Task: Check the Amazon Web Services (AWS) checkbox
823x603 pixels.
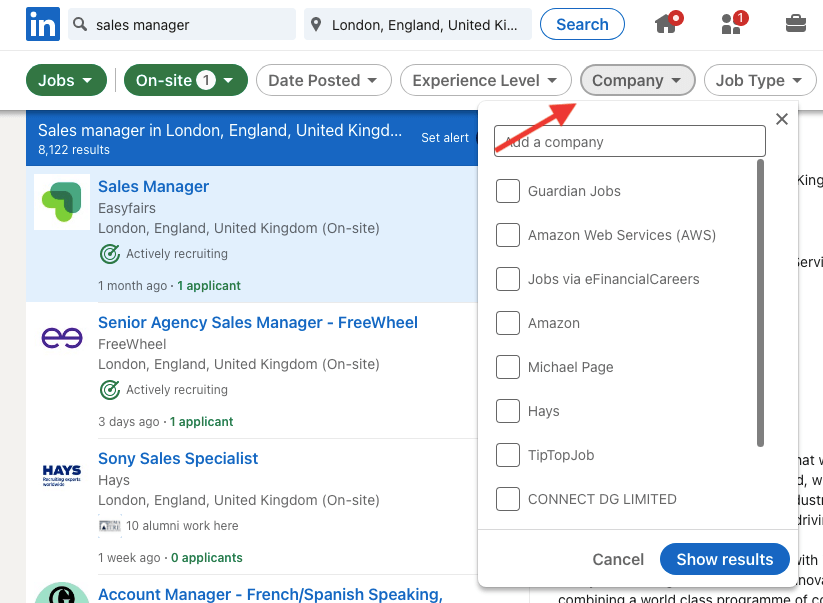Action: [508, 235]
